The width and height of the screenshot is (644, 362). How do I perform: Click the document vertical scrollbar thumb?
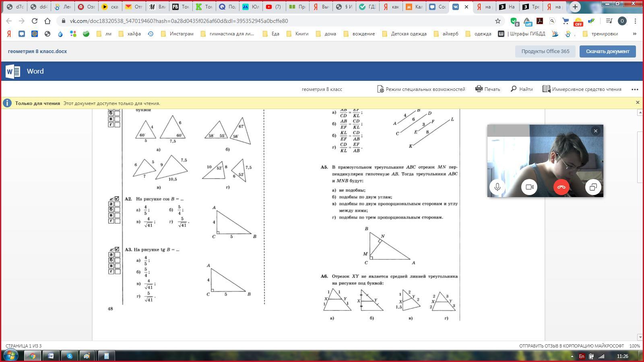(640, 157)
